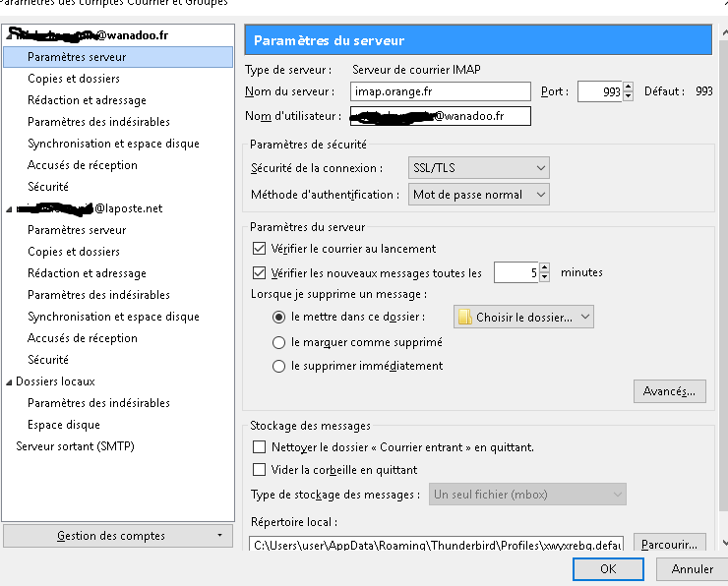Increase the port number with the up arrow
This screenshot has width=728, height=586.
click(x=628, y=87)
